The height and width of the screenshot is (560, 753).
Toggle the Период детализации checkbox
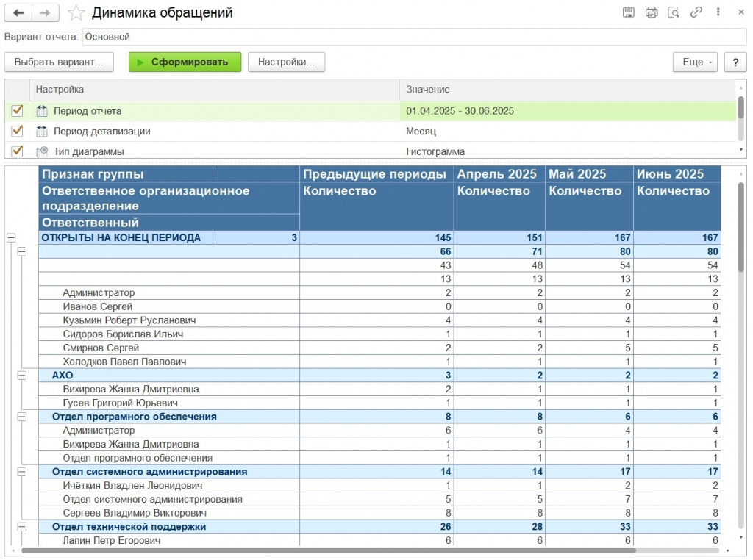point(18,131)
